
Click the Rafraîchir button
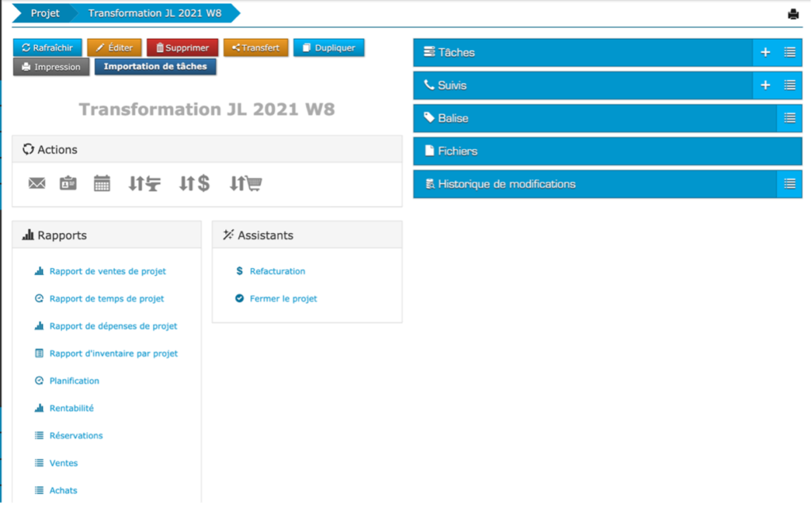48,48
